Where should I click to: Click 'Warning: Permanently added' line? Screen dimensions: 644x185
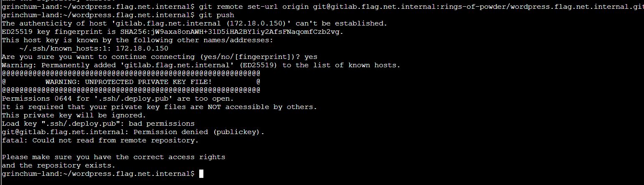point(201,65)
